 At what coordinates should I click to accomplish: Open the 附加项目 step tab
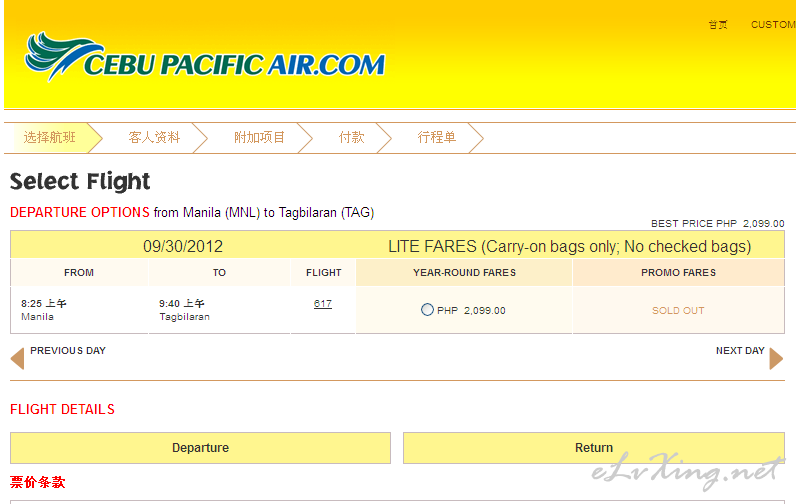(x=259, y=138)
